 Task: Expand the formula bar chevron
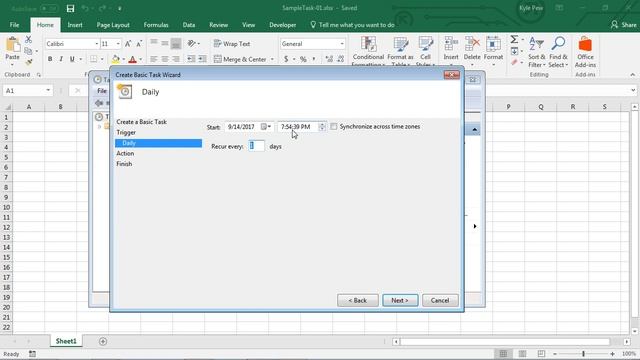[x=633, y=90]
